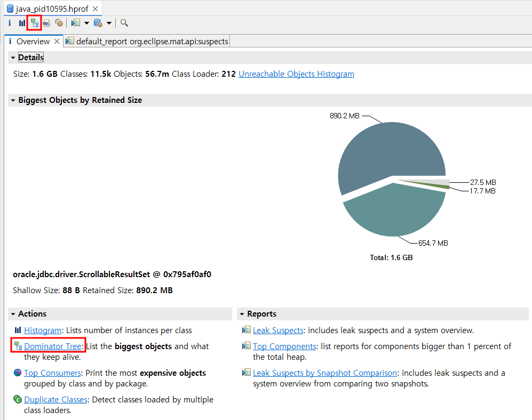Screen dimensions: 532x420
Task: Click the Find Object by Address magnifier icon
Action: pyautogui.click(x=124, y=23)
